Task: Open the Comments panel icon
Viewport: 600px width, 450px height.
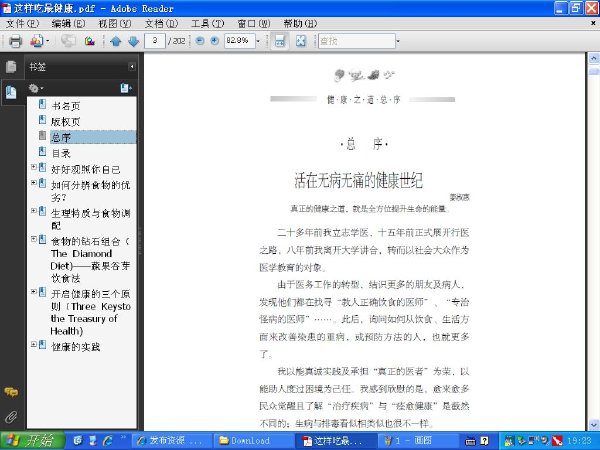Action: click(11, 392)
